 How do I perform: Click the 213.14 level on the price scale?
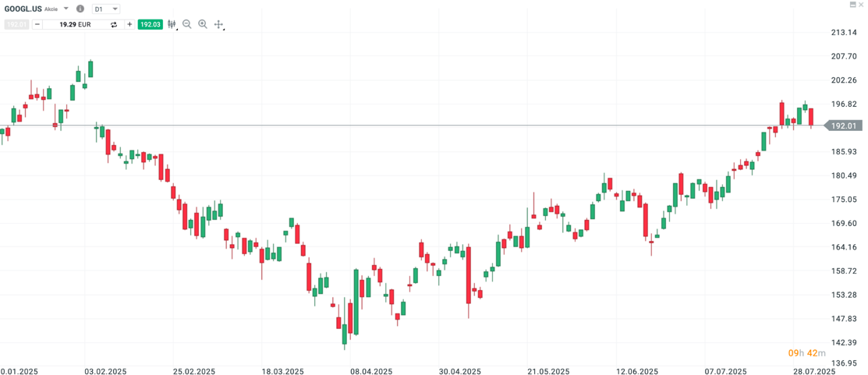(x=845, y=32)
